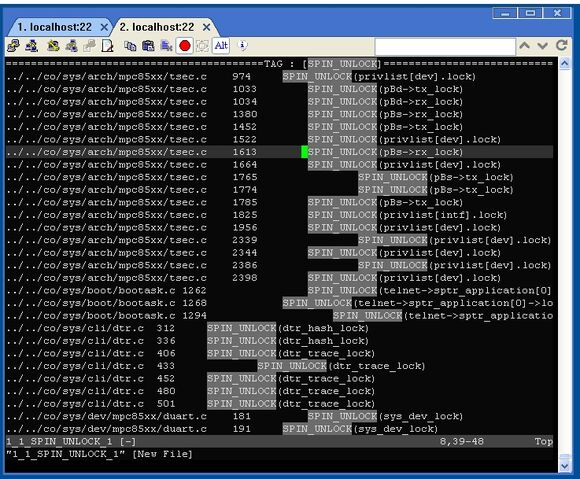580x479 pixels.
Task: Click SPIN_UNLOCK on the dtr.c 501 row
Action: [242, 404]
